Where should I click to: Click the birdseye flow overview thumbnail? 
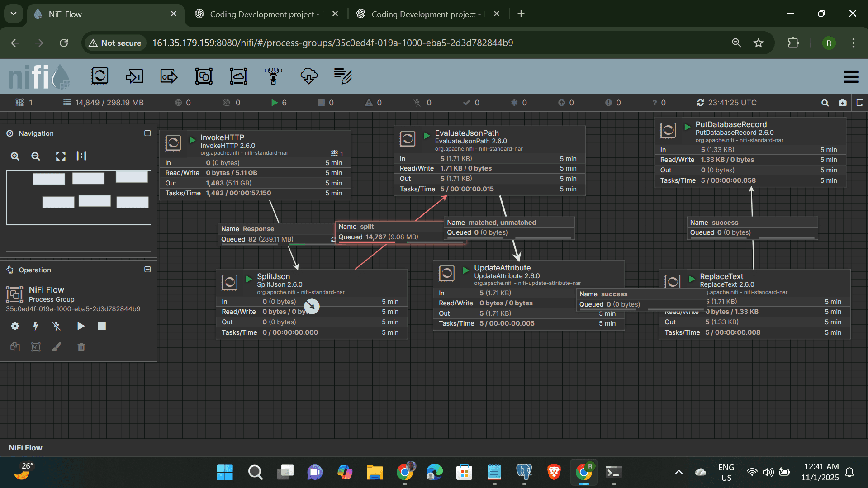coord(78,210)
